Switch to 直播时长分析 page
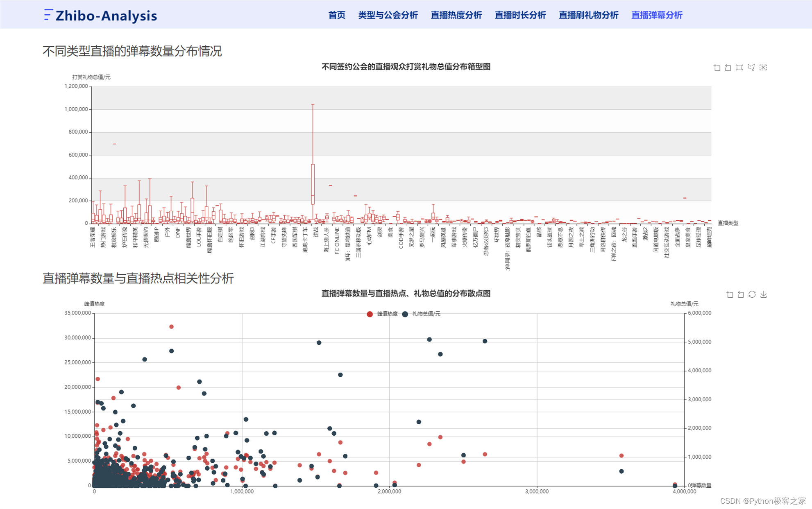812x509 pixels. click(520, 15)
